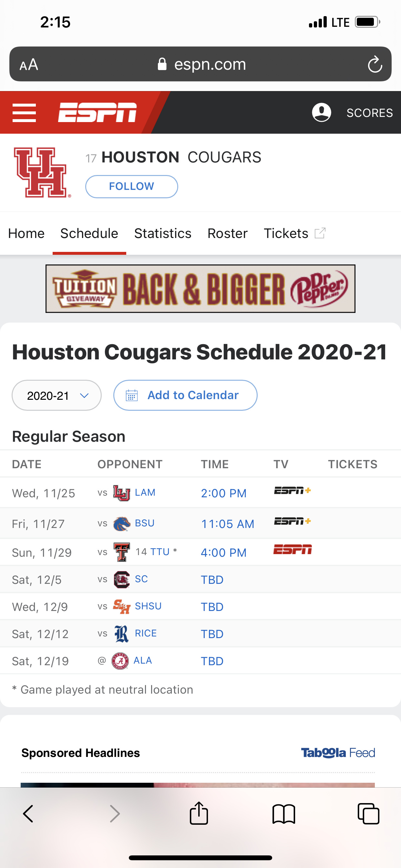Open SCORES in the header
The width and height of the screenshot is (401, 868).
(369, 113)
